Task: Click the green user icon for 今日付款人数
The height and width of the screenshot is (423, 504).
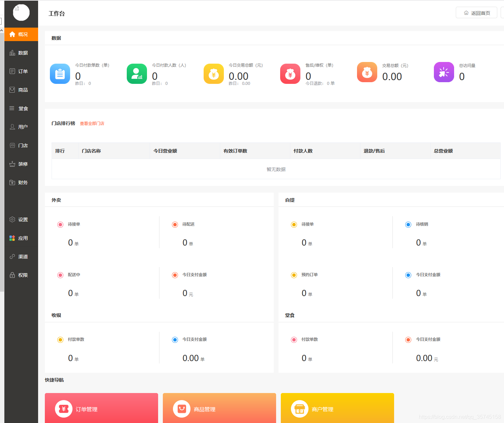Action: 137,74
